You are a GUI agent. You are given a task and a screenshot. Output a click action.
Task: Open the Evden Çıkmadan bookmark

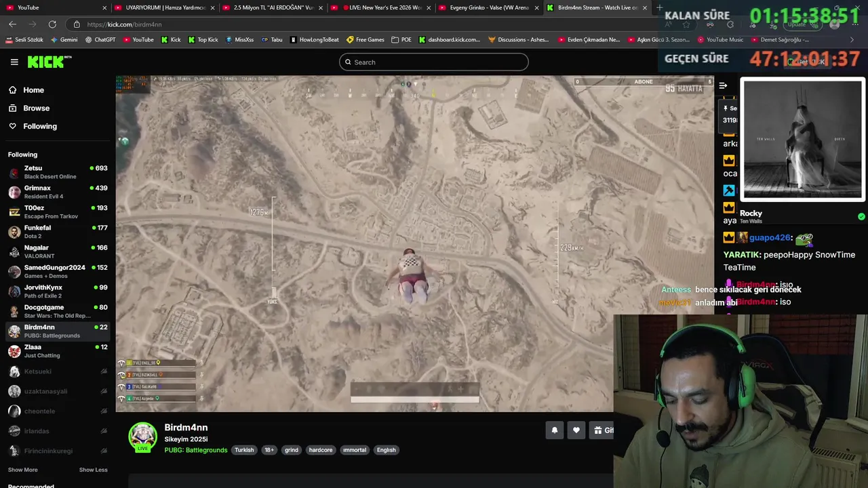point(589,40)
